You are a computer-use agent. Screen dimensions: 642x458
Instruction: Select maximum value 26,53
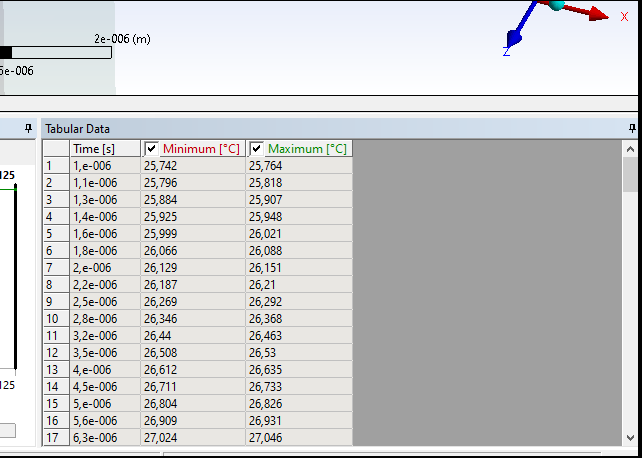[x=299, y=353]
